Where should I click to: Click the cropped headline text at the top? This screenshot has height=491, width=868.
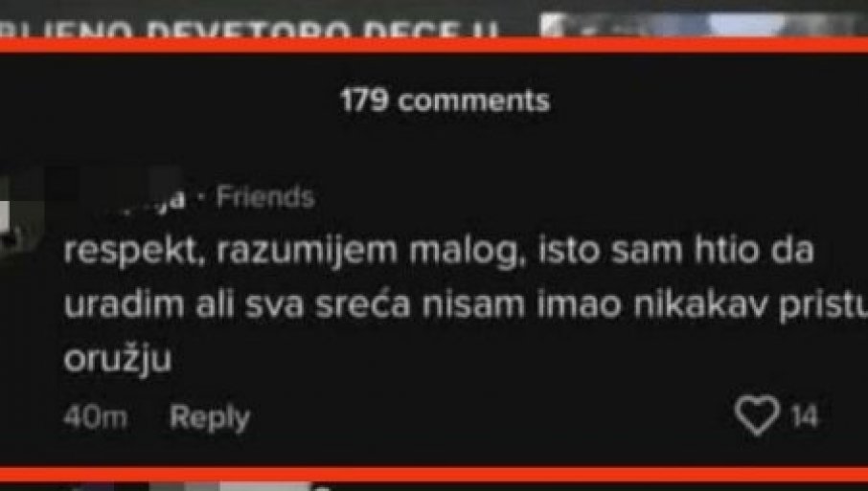pos(249,29)
